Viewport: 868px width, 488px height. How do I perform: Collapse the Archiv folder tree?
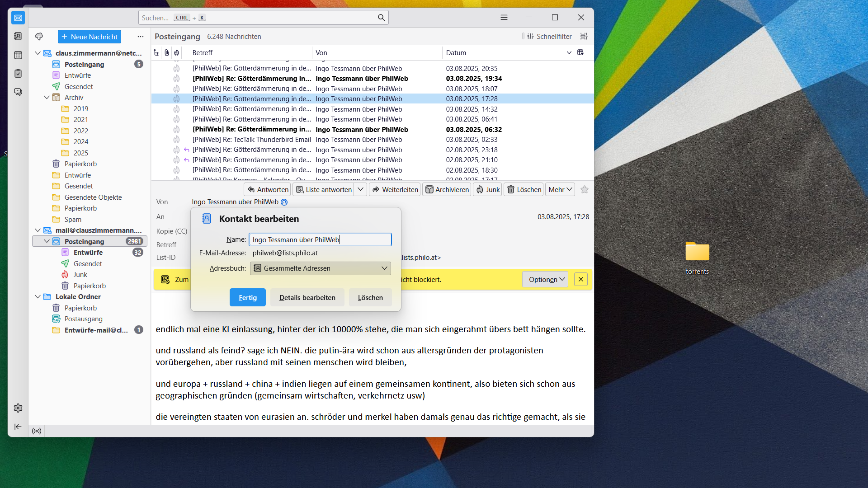click(47, 98)
